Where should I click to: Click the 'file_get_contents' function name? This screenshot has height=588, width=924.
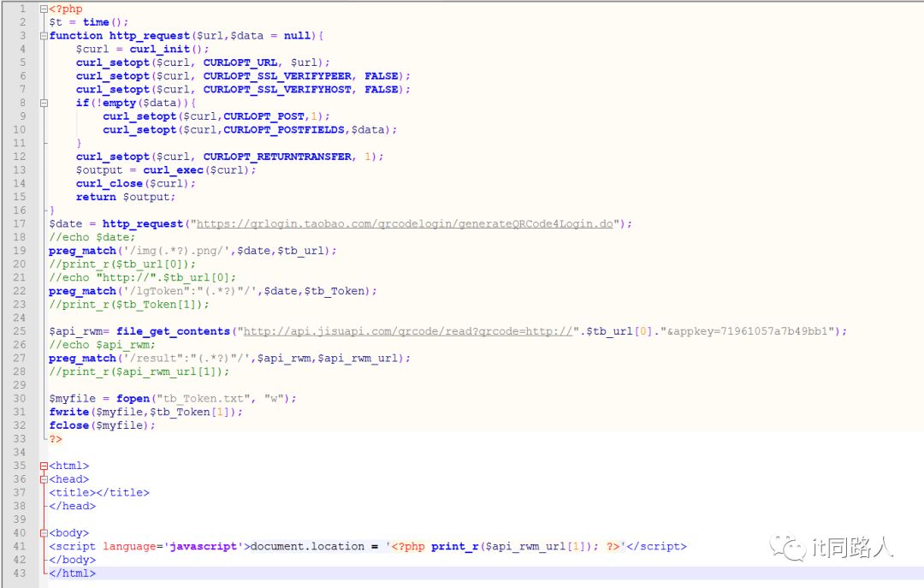173,331
